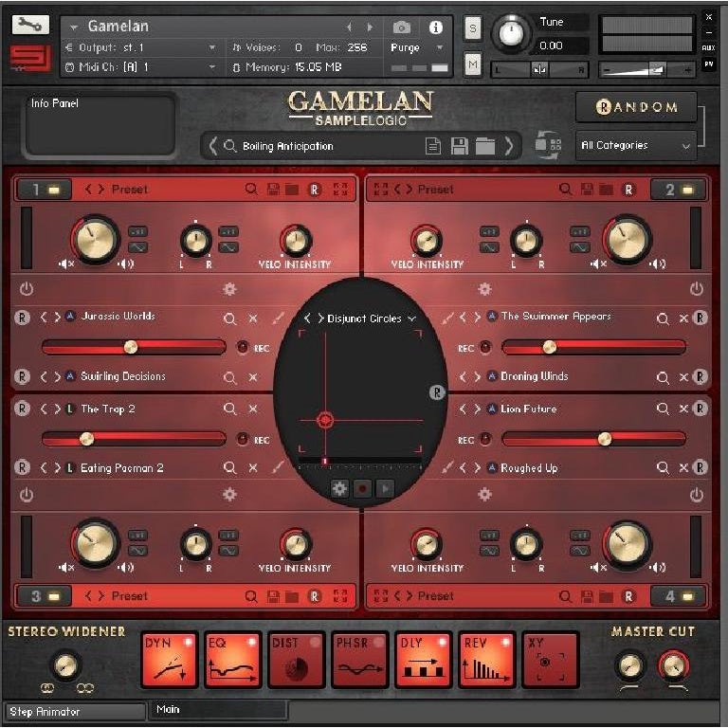Select layer 2 number button
This screenshot has width=728, height=728.
coord(679,190)
